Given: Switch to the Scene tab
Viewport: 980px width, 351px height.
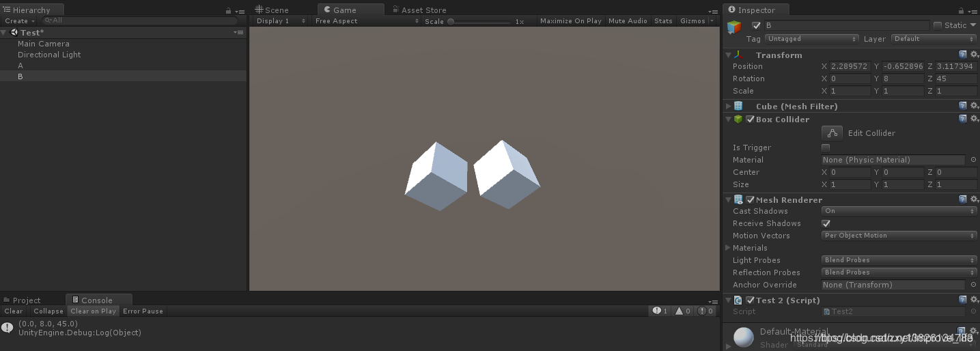Looking at the screenshot, I should [272, 10].
